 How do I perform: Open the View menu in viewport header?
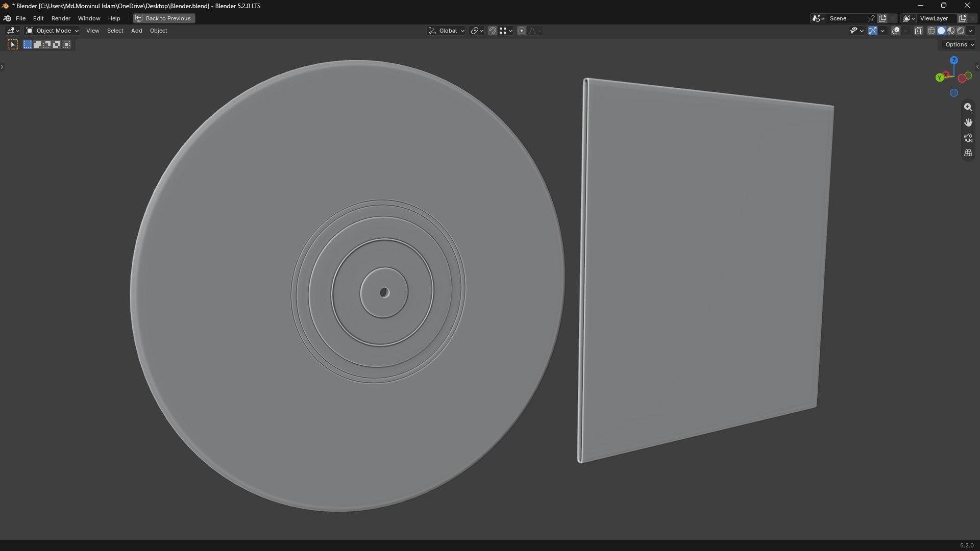pos(92,31)
